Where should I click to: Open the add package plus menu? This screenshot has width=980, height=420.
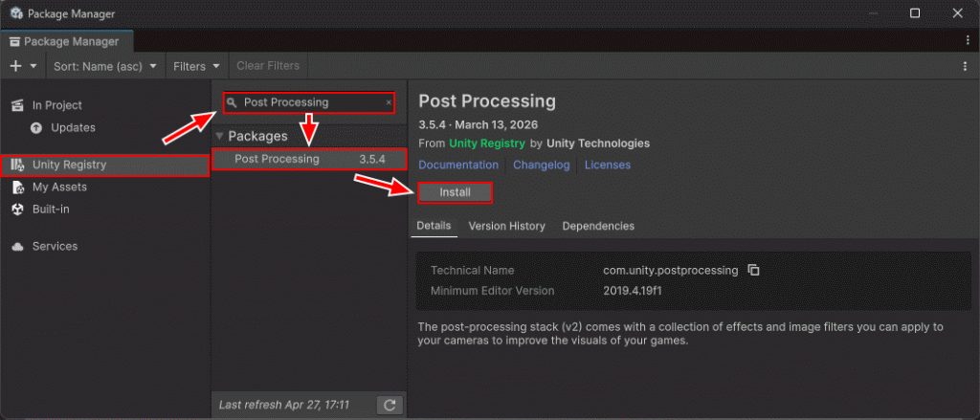coord(23,66)
